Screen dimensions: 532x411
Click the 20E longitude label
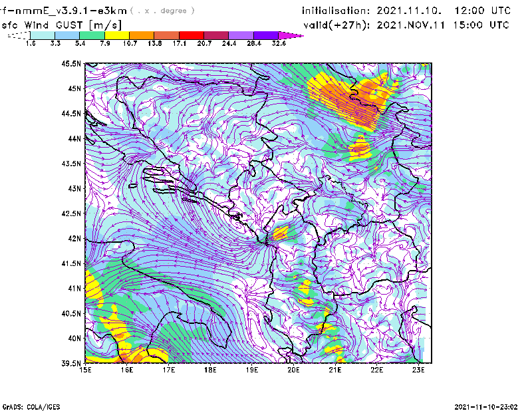click(293, 370)
